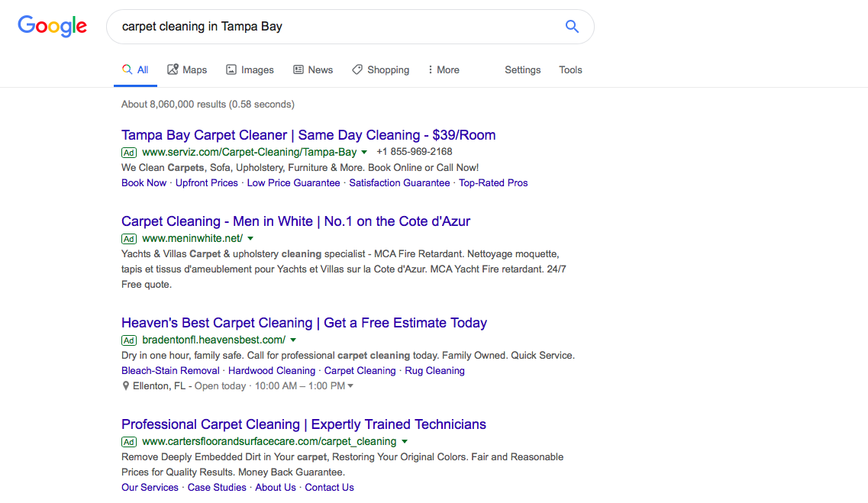Click the blue search magnifier icon
Screen dimensions: 868x503
click(572, 26)
